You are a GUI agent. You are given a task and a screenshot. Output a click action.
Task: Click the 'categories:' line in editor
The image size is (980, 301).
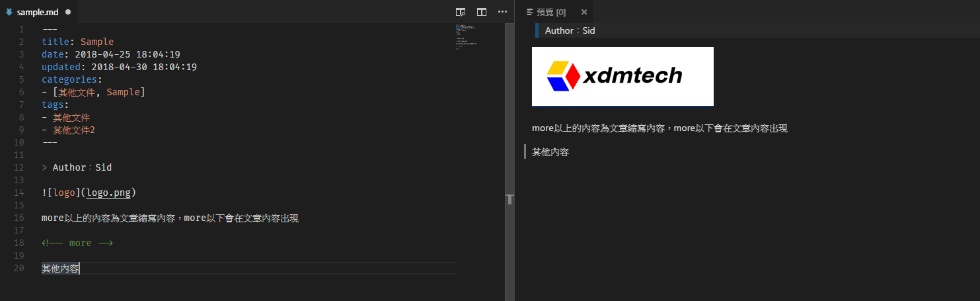[71, 79]
